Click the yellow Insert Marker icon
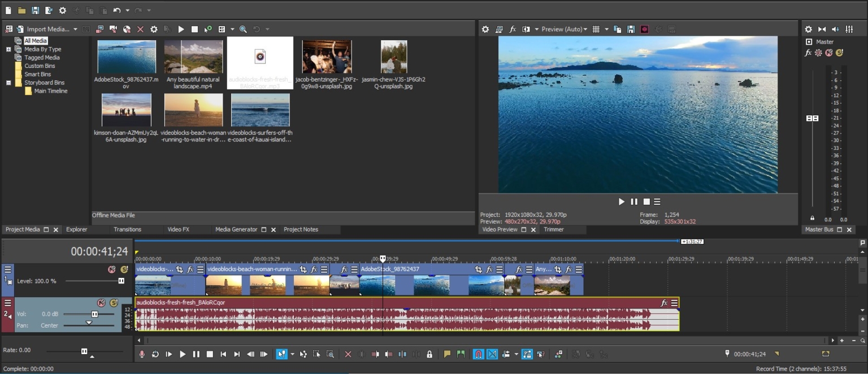The width and height of the screenshot is (868, 374). click(x=447, y=354)
